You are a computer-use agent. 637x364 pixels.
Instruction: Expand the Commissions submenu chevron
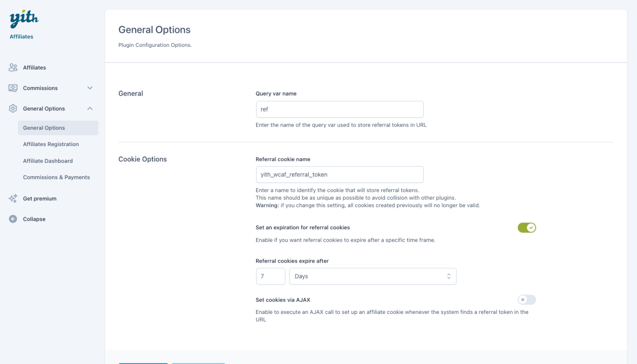[90, 88]
